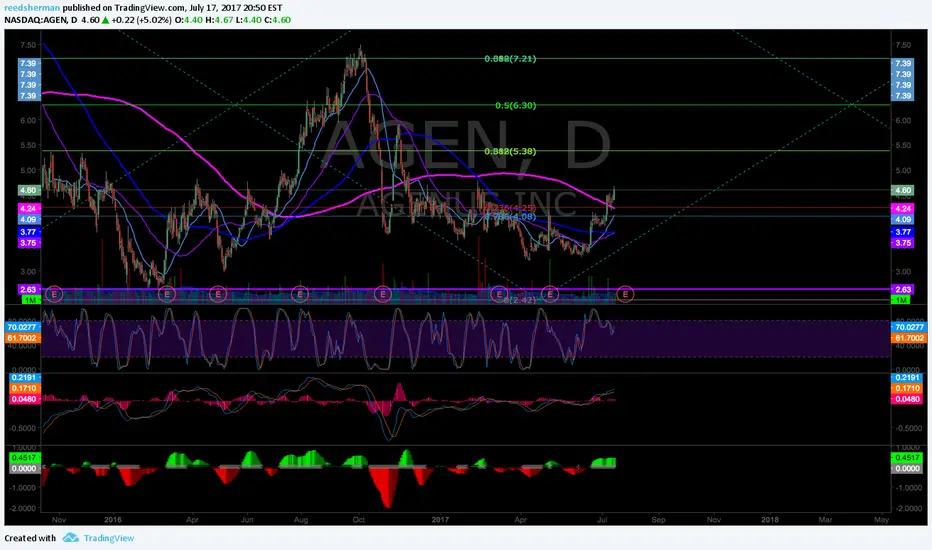The height and width of the screenshot is (550, 932).
Task: Click the May label on the time axis
Action: [x=881, y=520]
